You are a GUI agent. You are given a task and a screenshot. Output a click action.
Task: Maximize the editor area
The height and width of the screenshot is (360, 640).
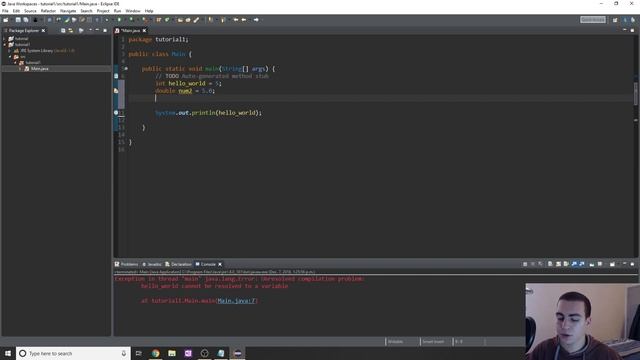coord(632,30)
